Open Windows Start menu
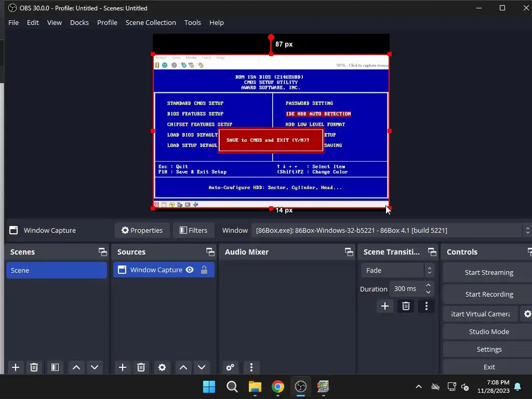Image resolution: width=532 pixels, height=399 pixels. tap(209, 387)
